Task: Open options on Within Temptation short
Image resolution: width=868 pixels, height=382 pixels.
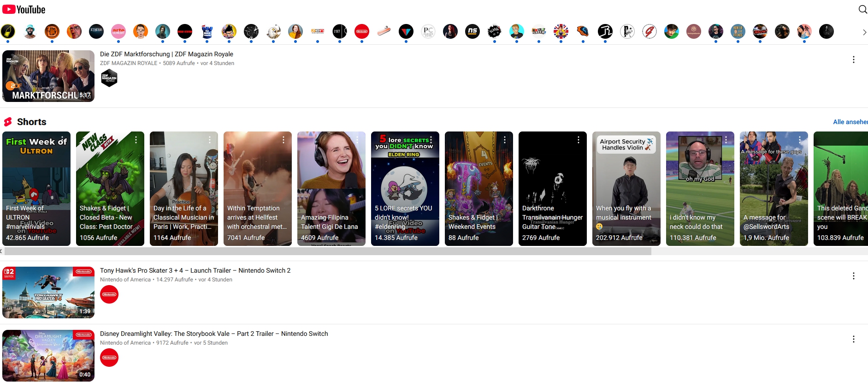Action: click(283, 140)
